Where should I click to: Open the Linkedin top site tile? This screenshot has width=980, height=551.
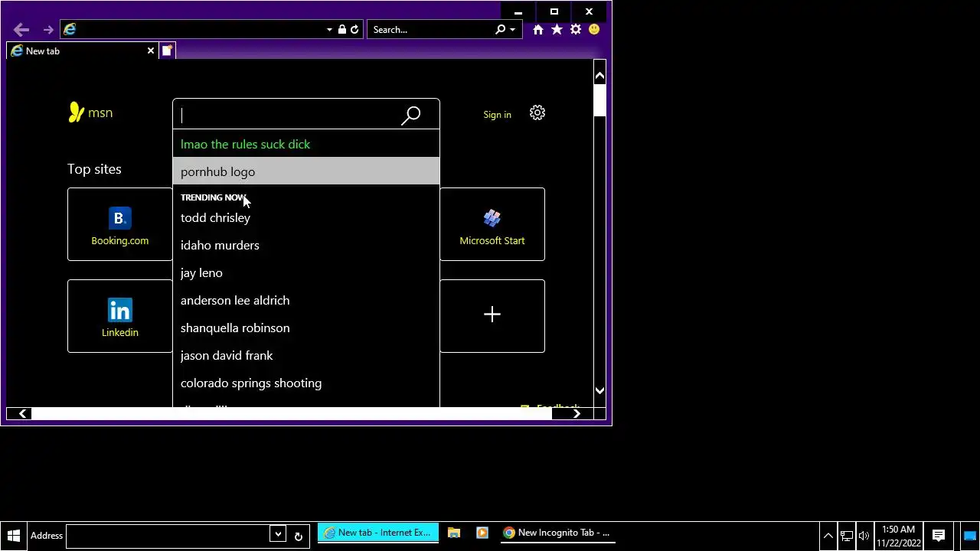tap(120, 316)
